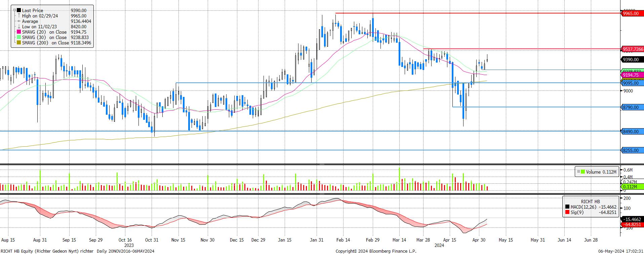The width and height of the screenshot is (644, 254).
Task: Select the 9517.7266 red level label
Action: coord(633,49)
